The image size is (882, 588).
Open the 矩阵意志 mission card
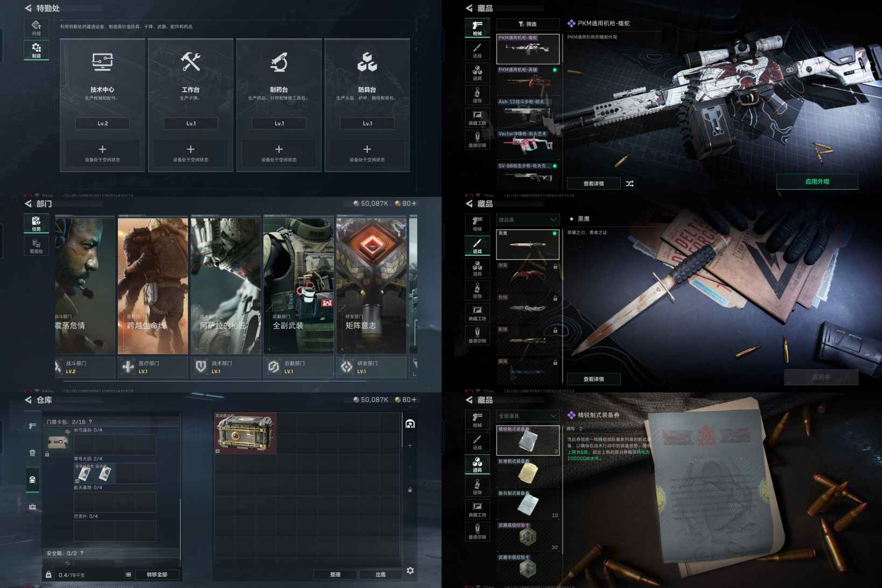(372, 285)
